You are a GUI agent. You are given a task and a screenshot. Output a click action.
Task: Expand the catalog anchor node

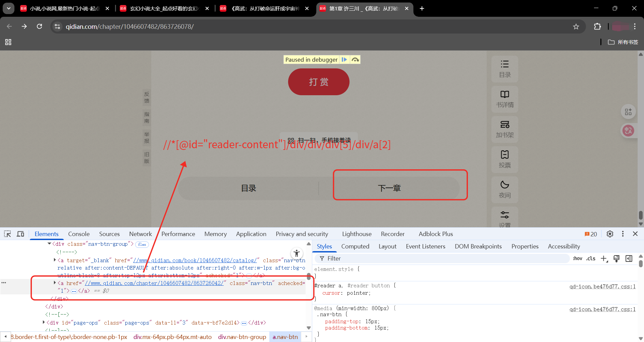coord(55,260)
